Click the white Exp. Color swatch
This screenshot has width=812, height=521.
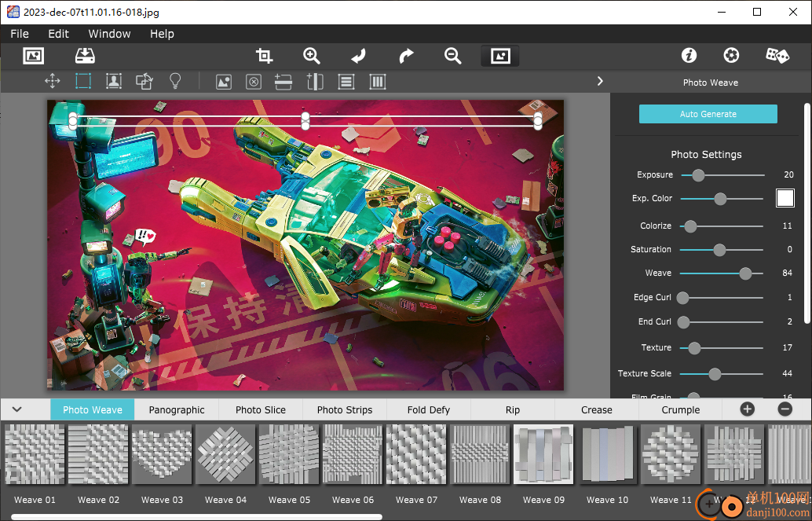click(785, 198)
